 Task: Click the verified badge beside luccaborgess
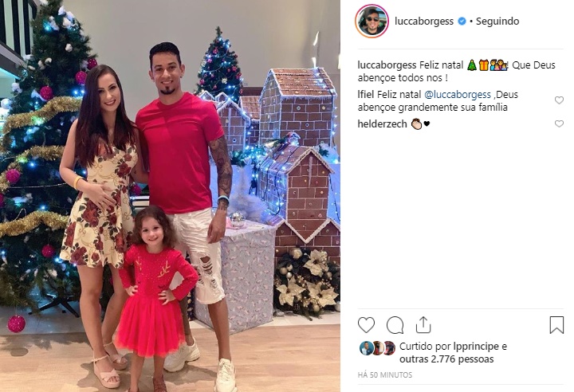click(x=462, y=22)
